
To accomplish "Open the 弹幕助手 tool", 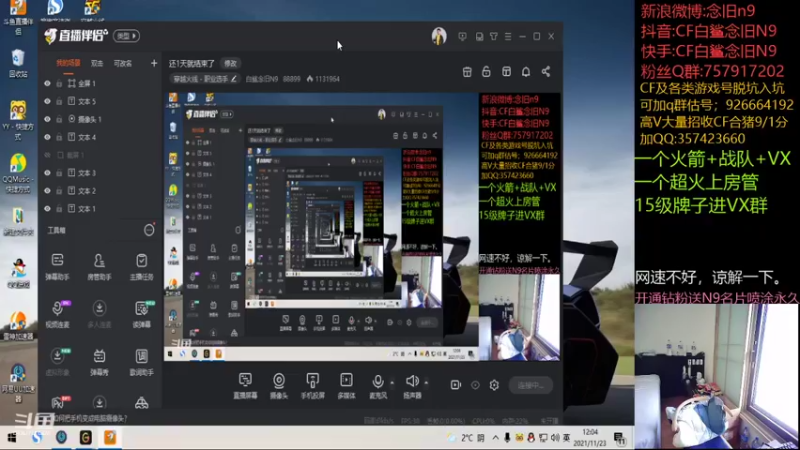I will click(57, 266).
